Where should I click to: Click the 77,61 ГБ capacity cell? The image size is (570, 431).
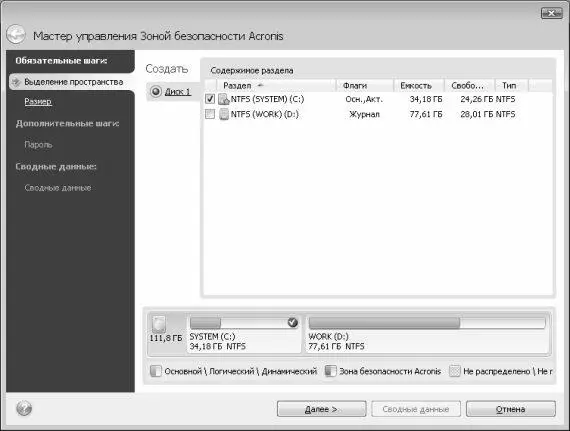[426, 114]
